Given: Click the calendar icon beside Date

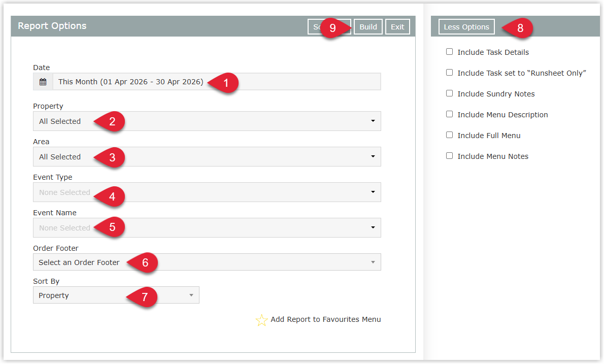Looking at the screenshot, I should [43, 82].
